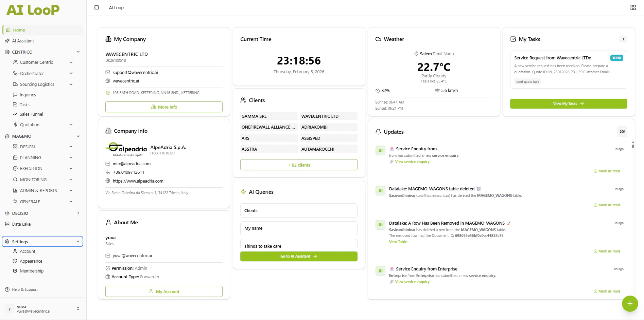The image size is (644, 320).
Task: Click the apps grid icon in the top bar
Action: click(x=633, y=7)
